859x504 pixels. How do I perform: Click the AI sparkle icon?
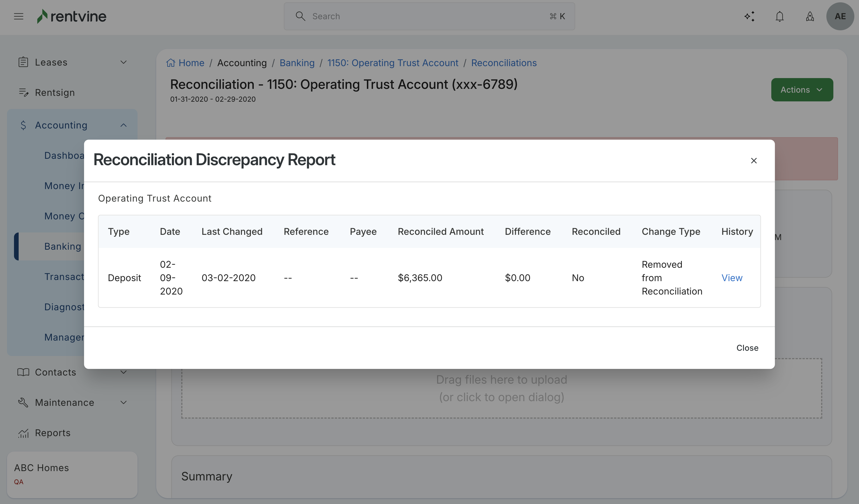[x=749, y=16]
